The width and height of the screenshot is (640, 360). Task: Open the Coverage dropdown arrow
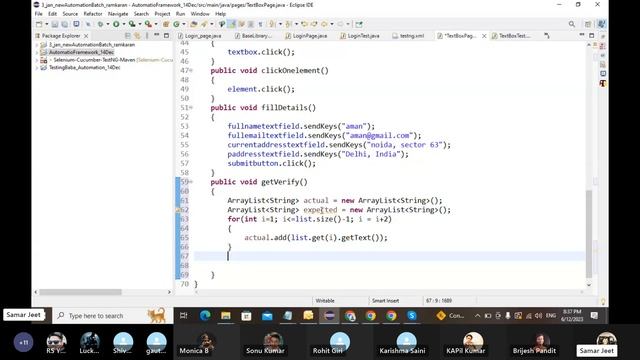[x=140, y=24]
